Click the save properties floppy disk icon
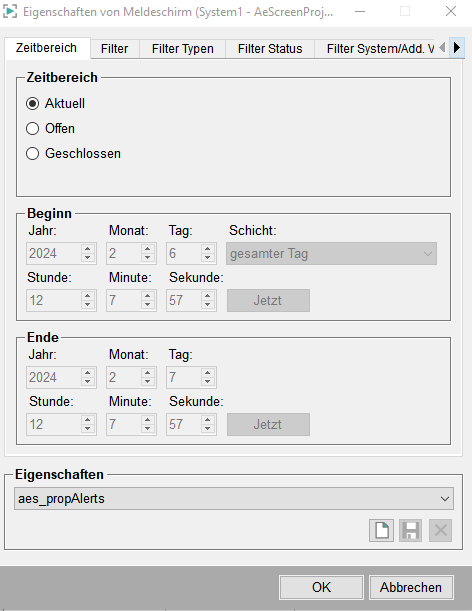The width and height of the screenshot is (472, 611). pyautogui.click(x=410, y=530)
